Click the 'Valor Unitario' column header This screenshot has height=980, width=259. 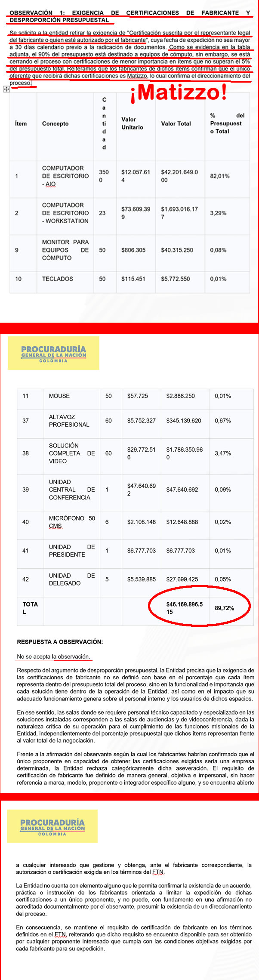point(132,123)
